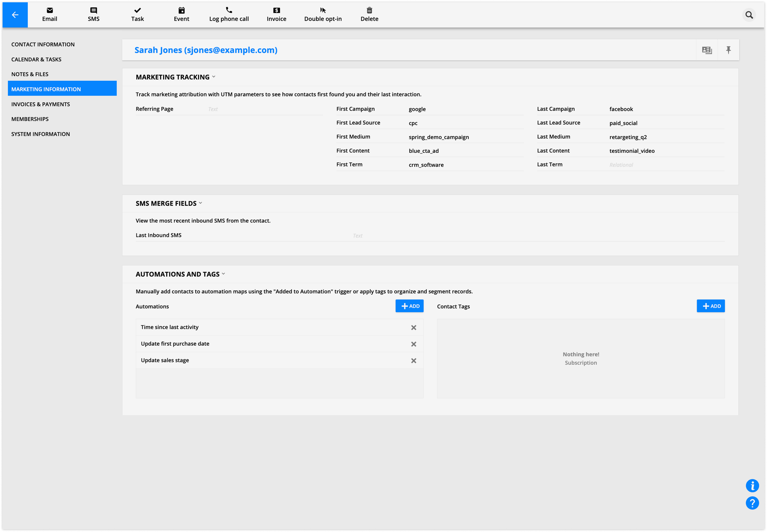The width and height of the screenshot is (767, 532).
Task: Create a calendar Event
Action: (x=181, y=14)
